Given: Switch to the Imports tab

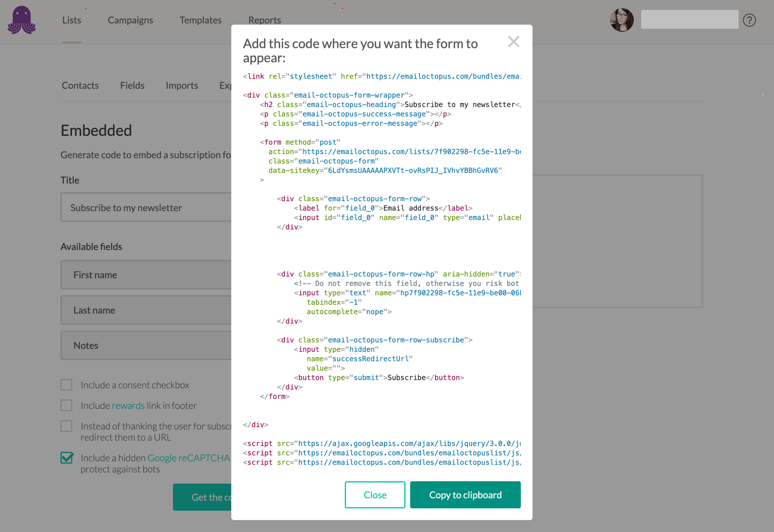Looking at the screenshot, I should (182, 86).
